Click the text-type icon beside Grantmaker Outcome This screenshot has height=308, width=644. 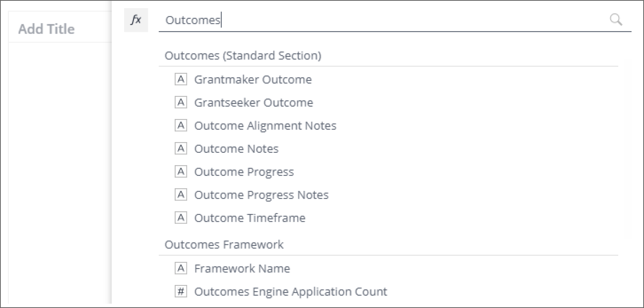[x=181, y=79]
